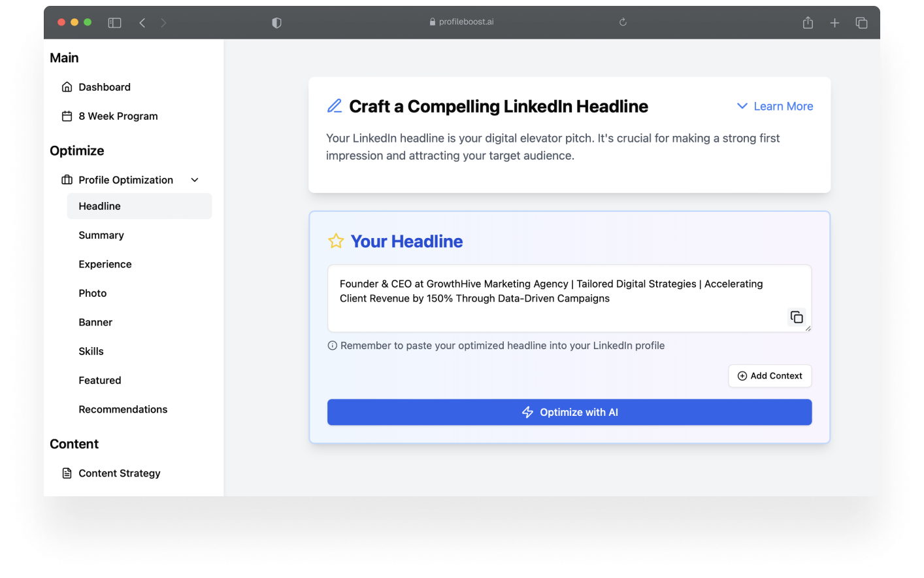Click the privacy shield icon

(276, 23)
